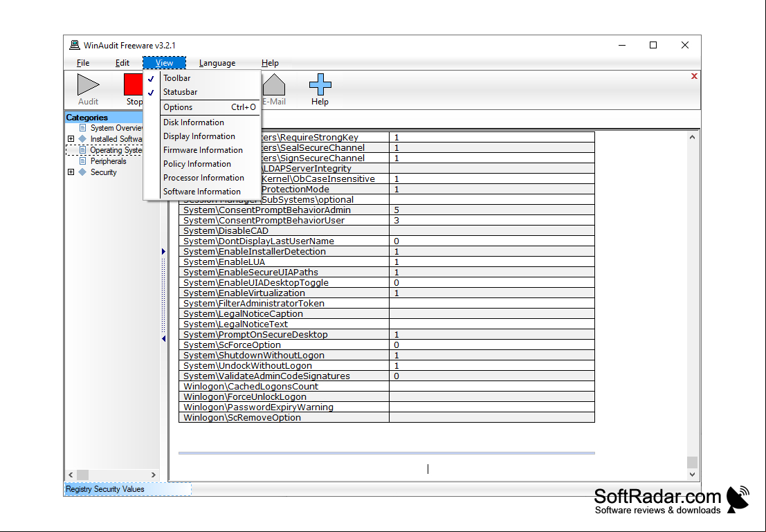
Task: Open the File menu
Action: 83,63
